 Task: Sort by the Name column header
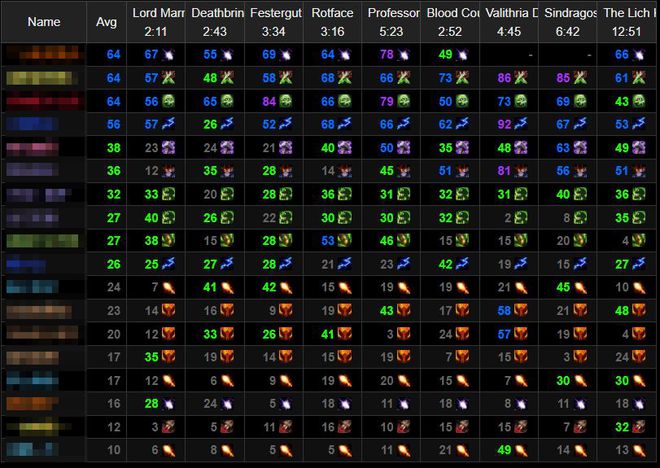(44, 22)
